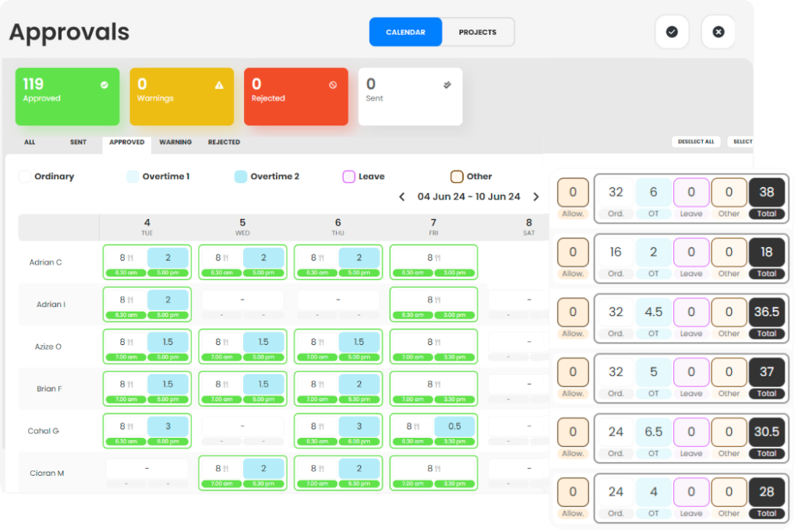
Task: Click the meal break icon on Adrian C's Tuesday shift
Action: point(130,257)
